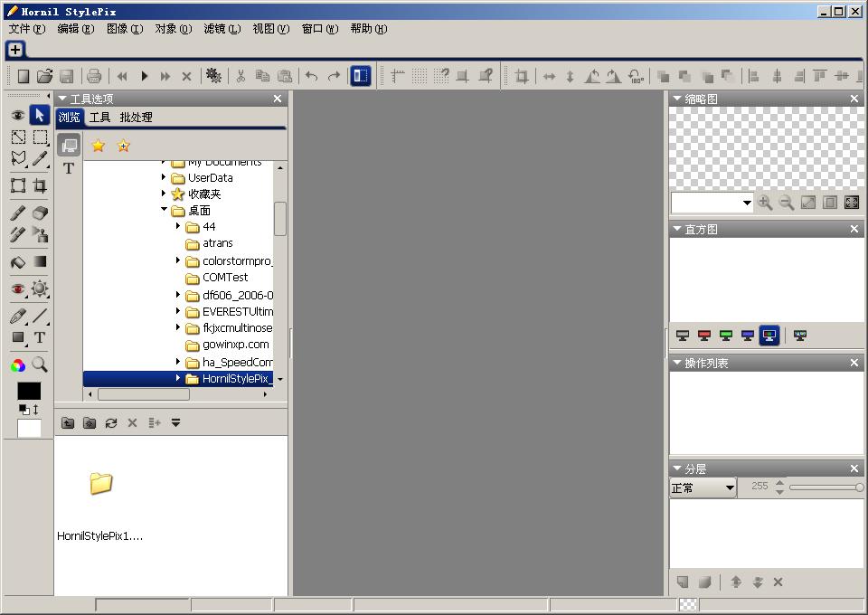Select the atrans folder in tree
The width and height of the screenshot is (868, 615).
(217, 243)
